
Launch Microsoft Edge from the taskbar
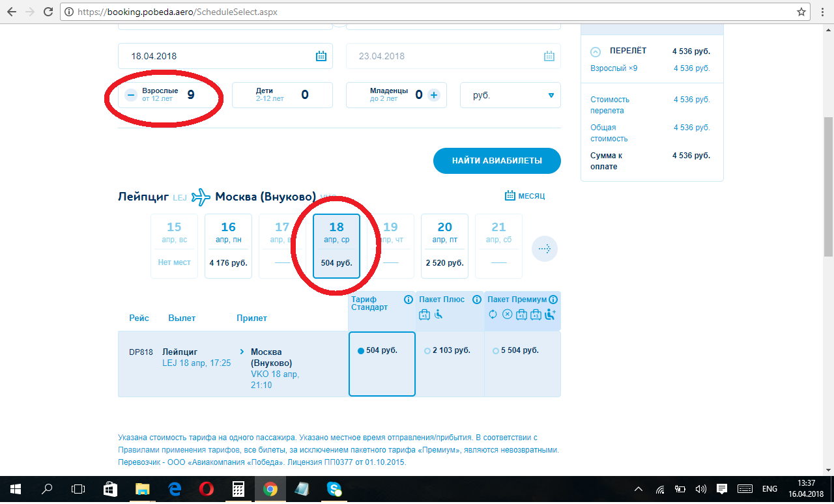point(174,489)
